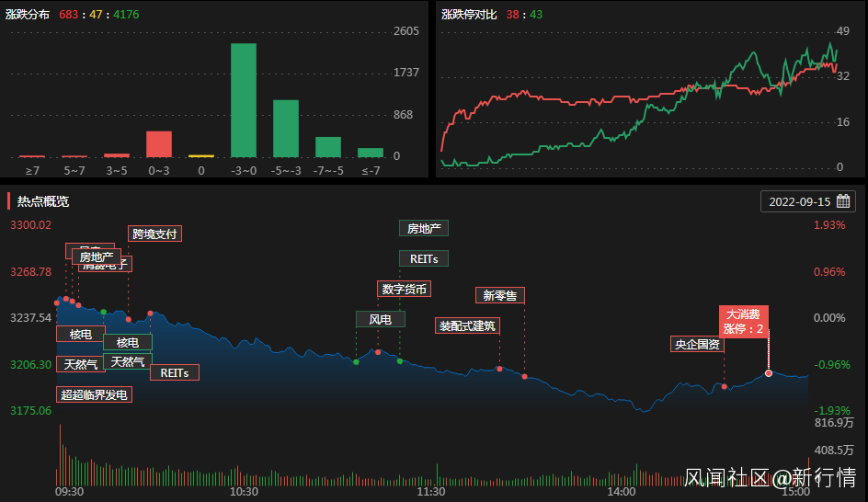Screen dimensions: 868x502
Task: Click the red 683 gainers count
Action: tap(69, 15)
